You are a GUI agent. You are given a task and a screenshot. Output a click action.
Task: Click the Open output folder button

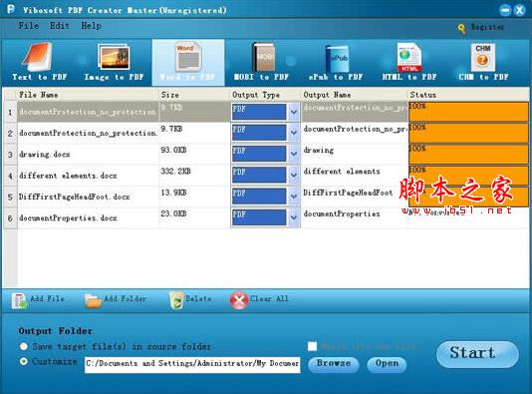[387, 364]
